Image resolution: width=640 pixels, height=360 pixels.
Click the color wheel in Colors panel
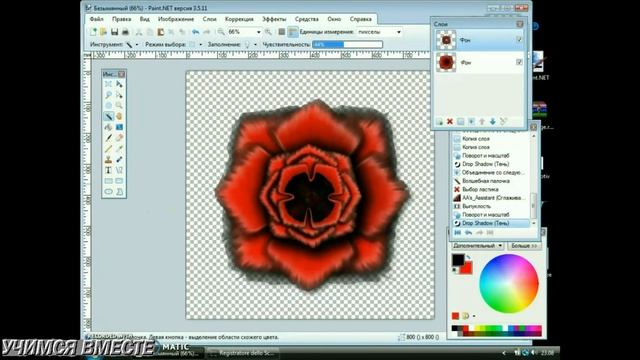point(509,284)
